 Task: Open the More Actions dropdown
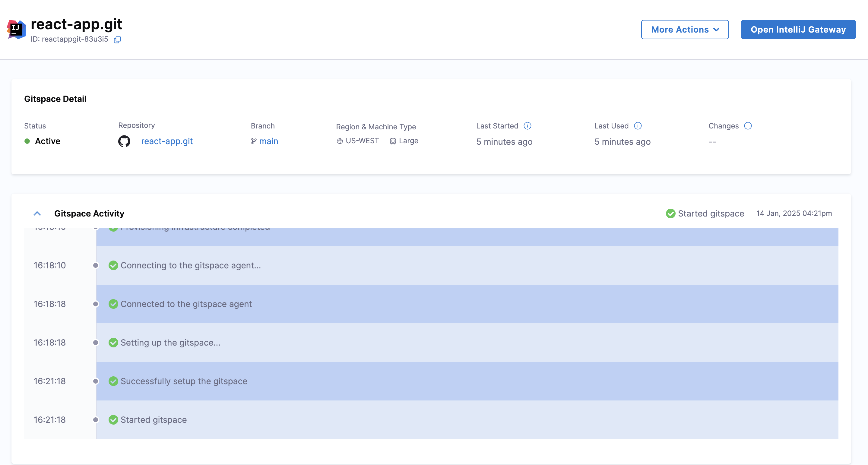click(685, 30)
